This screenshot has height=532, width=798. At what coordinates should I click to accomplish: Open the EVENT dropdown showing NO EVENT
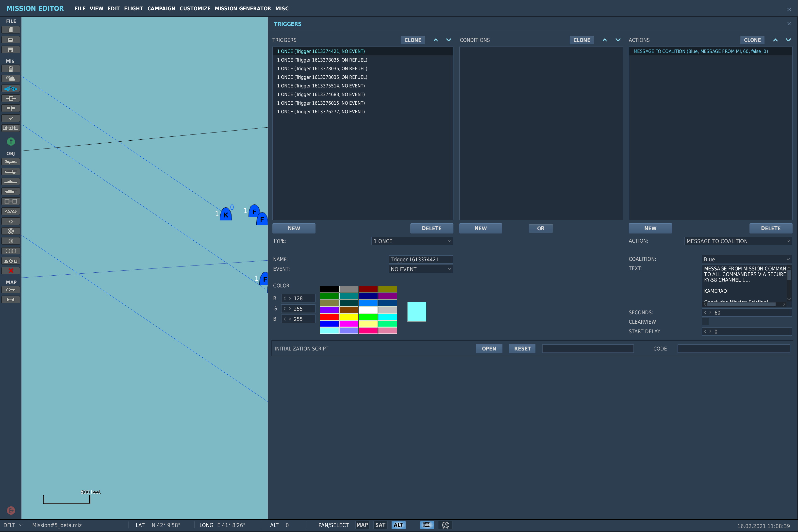click(x=420, y=269)
